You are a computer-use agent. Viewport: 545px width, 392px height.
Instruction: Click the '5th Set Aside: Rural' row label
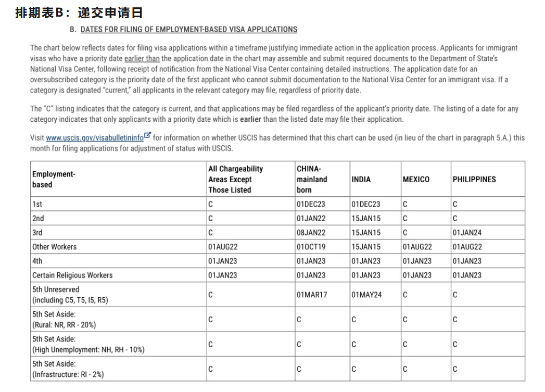point(64,319)
